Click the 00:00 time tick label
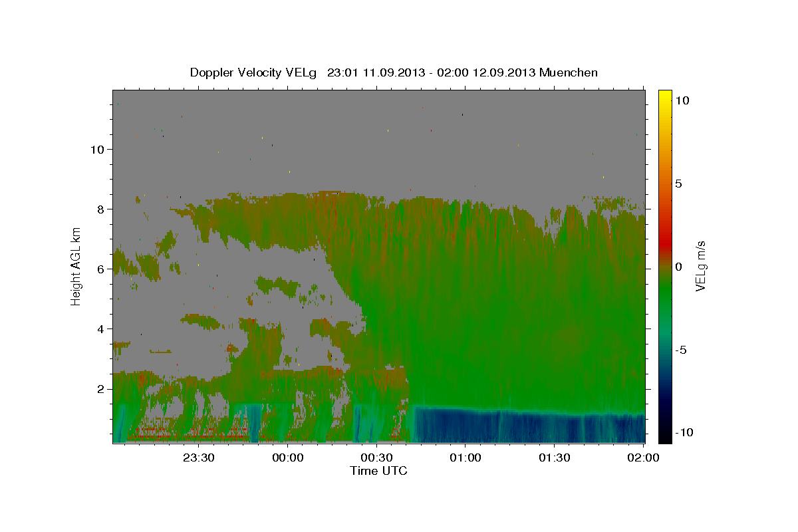798x532 pixels. pyautogui.click(x=287, y=458)
